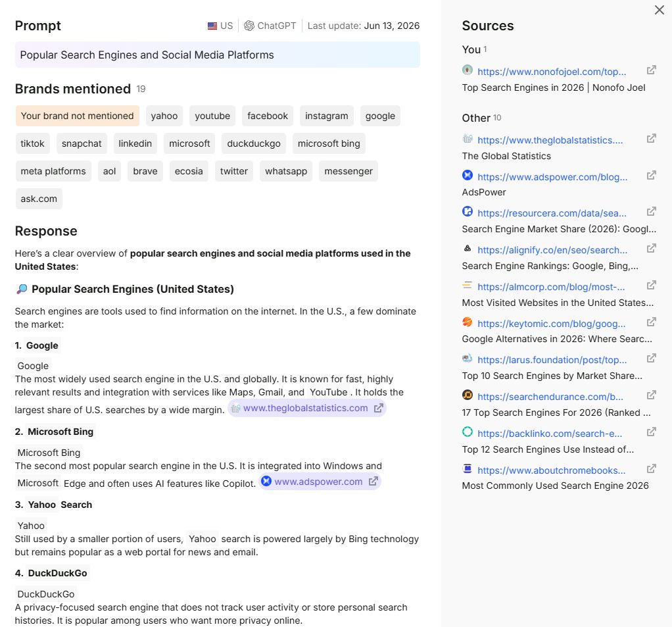Click the ChatGPT logo icon in header
This screenshot has height=627, width=672.
click(x=249, y=26)
